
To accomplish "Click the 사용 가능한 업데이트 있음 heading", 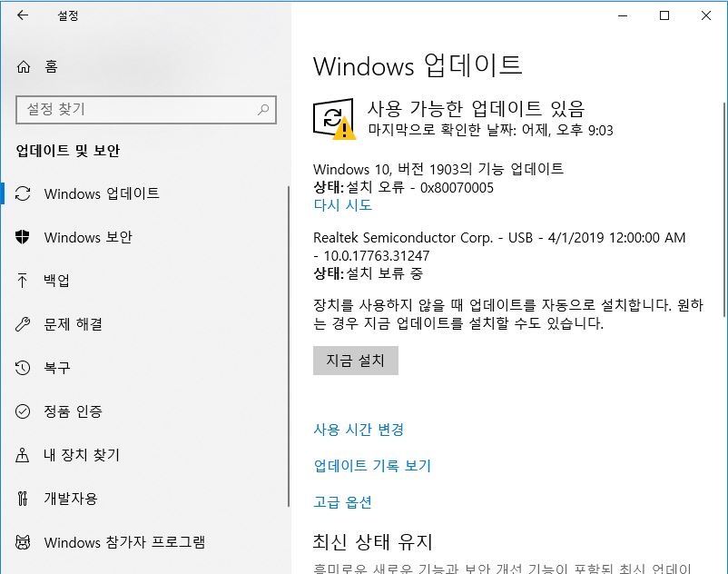I will (476, 109).
